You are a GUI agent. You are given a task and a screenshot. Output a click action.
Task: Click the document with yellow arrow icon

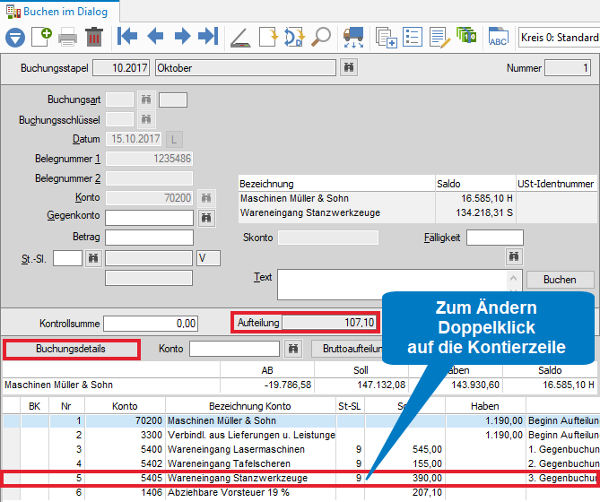268,37
